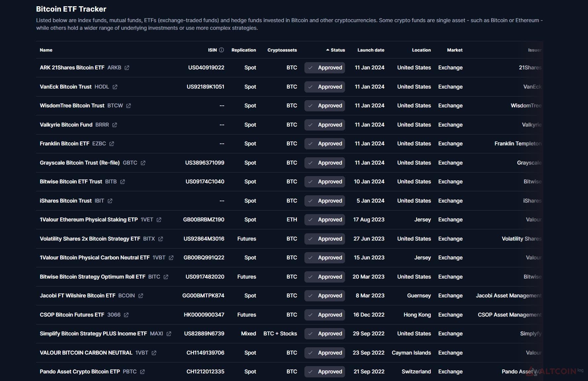The image size is (588, 381).
Task: Open external link icon for iShares IBIT
Action: click(x=110, y=201)
